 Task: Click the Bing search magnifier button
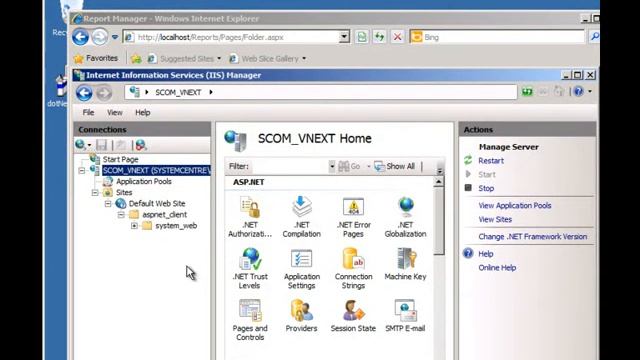tap(594, 37)
